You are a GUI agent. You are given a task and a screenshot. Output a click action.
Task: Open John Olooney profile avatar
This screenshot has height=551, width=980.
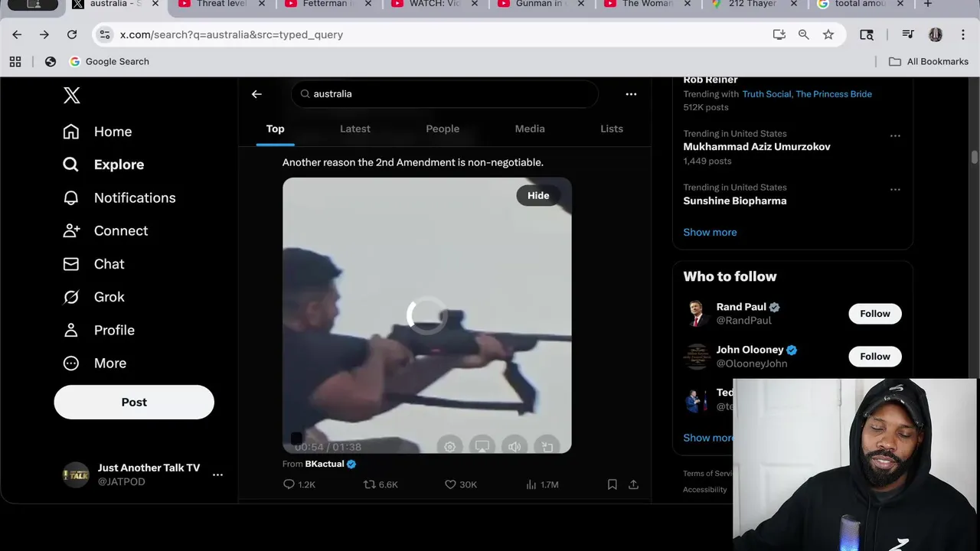coord(697,357)
